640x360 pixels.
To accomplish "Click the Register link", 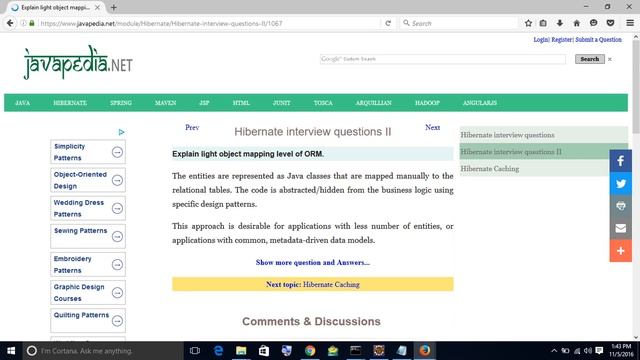I will click(x=562, y=40).
